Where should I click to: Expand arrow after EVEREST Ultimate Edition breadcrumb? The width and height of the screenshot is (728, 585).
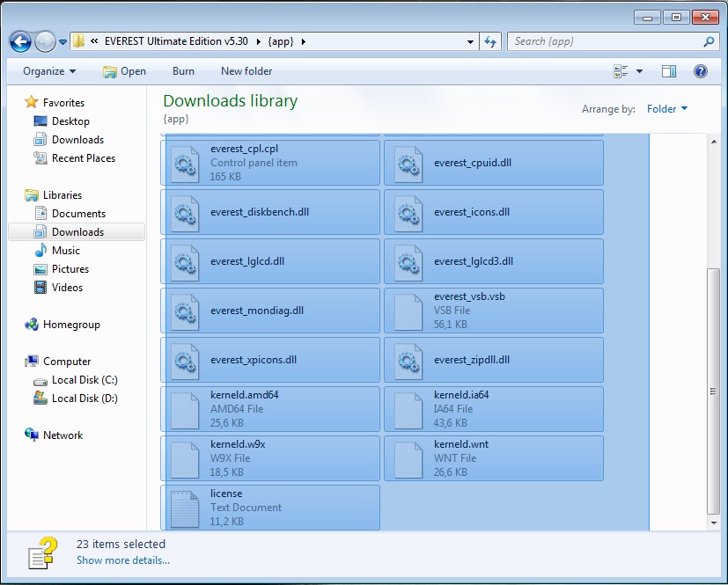pos(259,41)
